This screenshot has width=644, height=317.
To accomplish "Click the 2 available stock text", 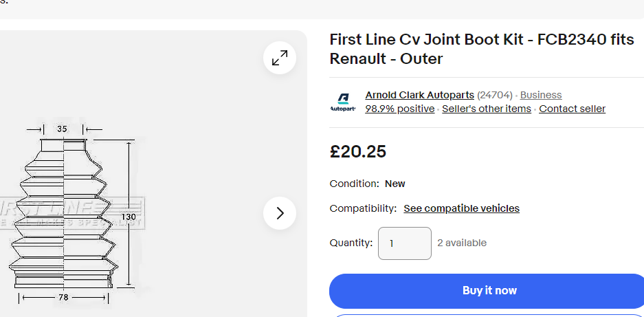I will click(462, 243).
